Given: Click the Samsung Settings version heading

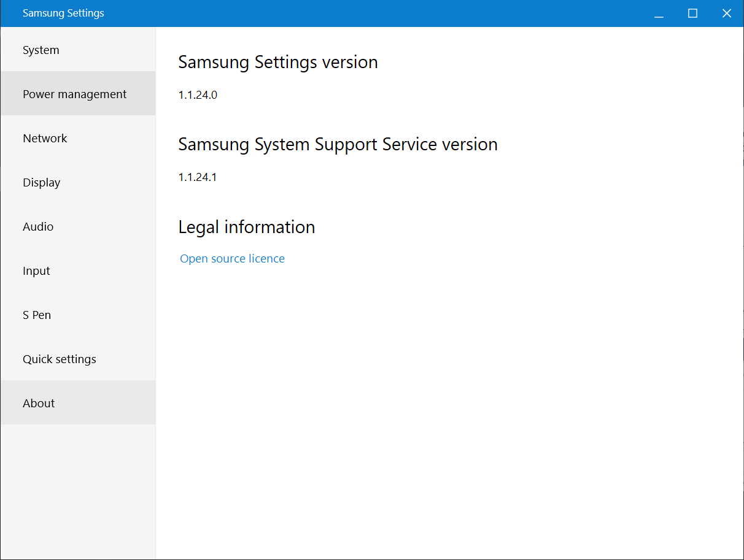Looking at the screenshot, I should click(278, 63).
